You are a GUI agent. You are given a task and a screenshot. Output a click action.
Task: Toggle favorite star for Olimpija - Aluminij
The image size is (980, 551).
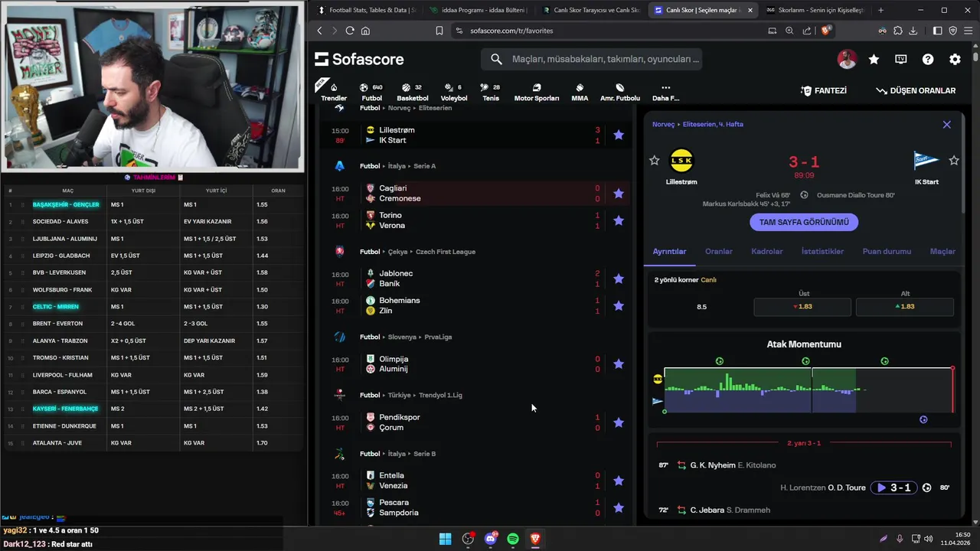coord(619,364)
